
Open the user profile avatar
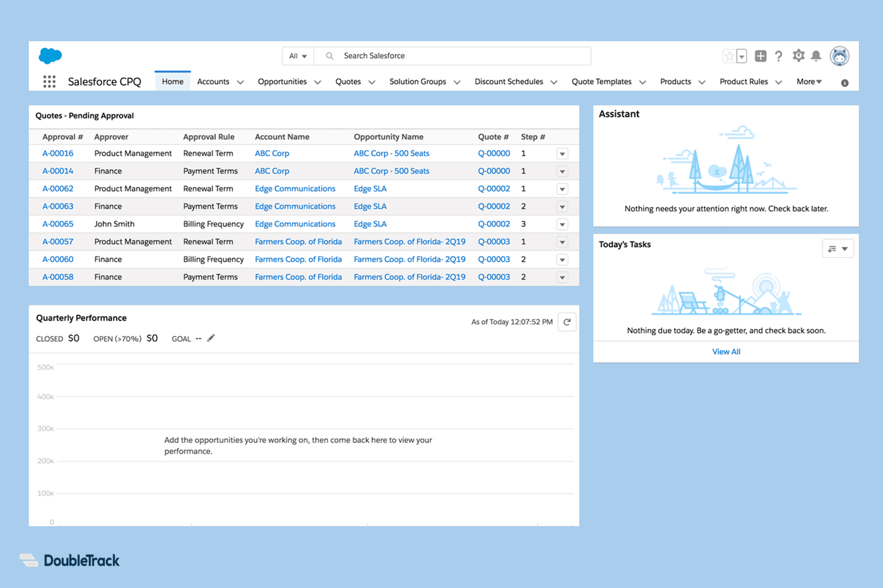click(839, 56)
